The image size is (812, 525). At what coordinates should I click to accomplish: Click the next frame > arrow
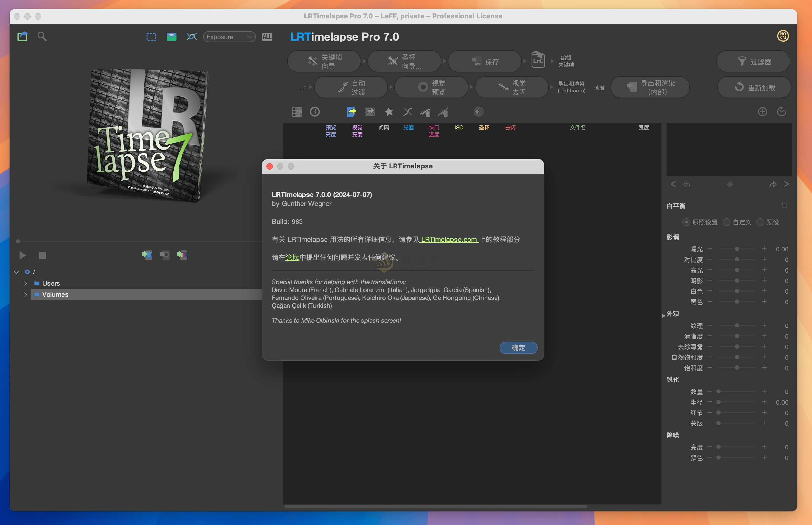tap(786, 184)
